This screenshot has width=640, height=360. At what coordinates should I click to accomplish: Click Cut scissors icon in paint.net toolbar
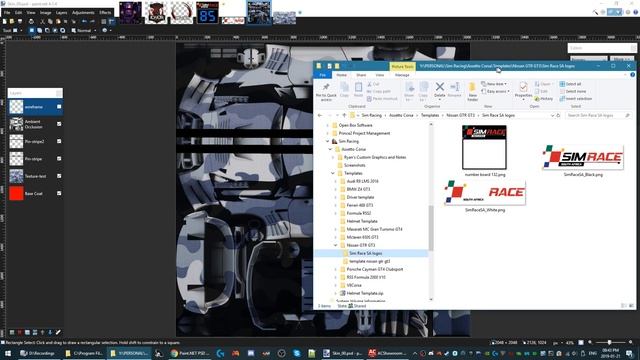[x=42, y=21]
